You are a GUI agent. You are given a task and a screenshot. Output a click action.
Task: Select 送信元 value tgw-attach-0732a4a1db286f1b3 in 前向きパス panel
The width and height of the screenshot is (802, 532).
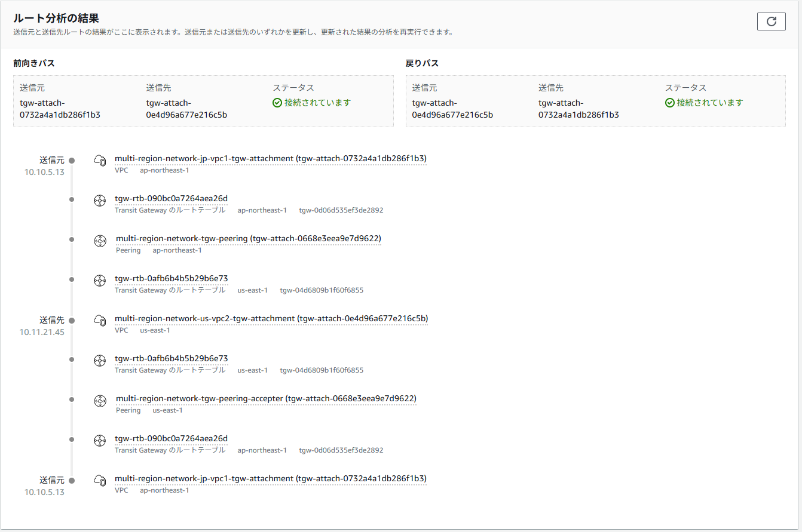(x=60, y=109)
